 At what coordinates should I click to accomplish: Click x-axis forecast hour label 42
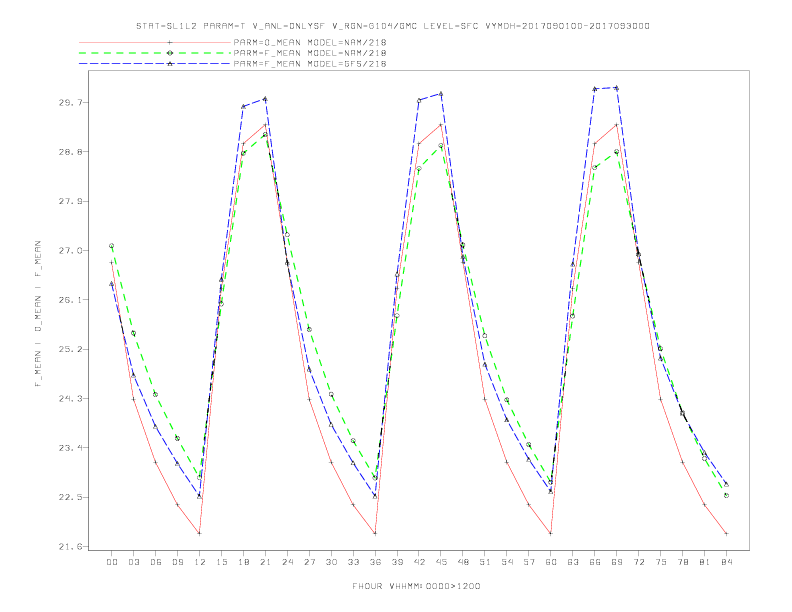coord(419,562)
